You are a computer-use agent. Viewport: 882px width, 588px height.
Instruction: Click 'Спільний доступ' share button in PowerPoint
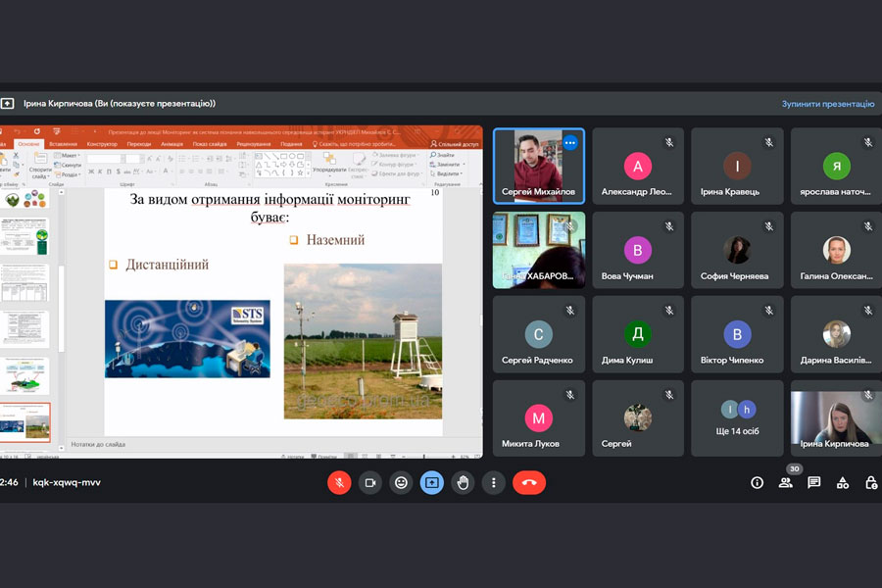pos(455,144)
